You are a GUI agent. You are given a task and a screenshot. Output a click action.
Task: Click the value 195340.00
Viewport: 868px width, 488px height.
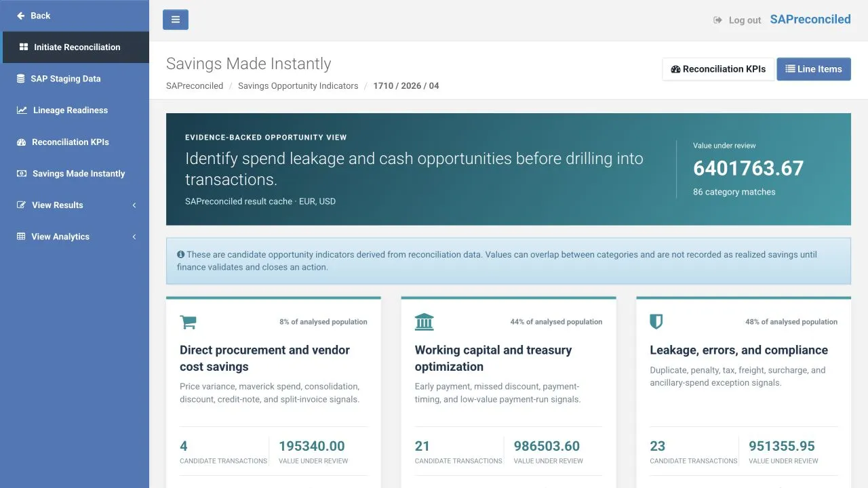point(311,446)
